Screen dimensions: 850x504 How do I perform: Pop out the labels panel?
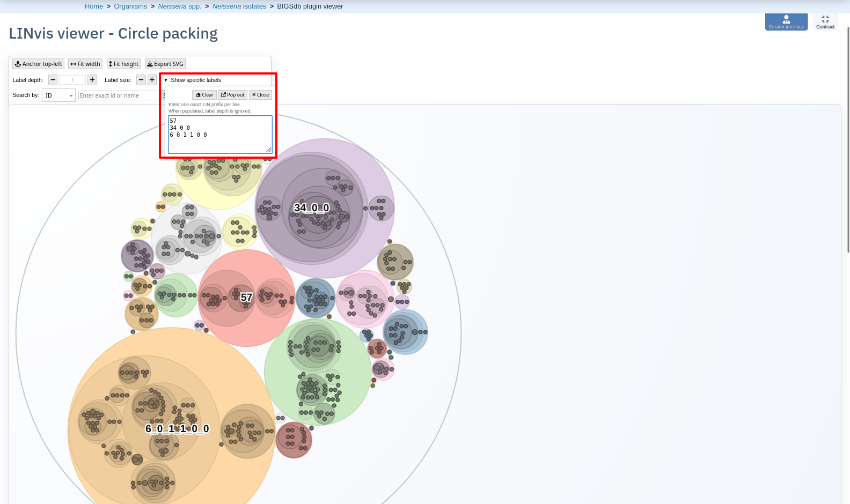232,95
